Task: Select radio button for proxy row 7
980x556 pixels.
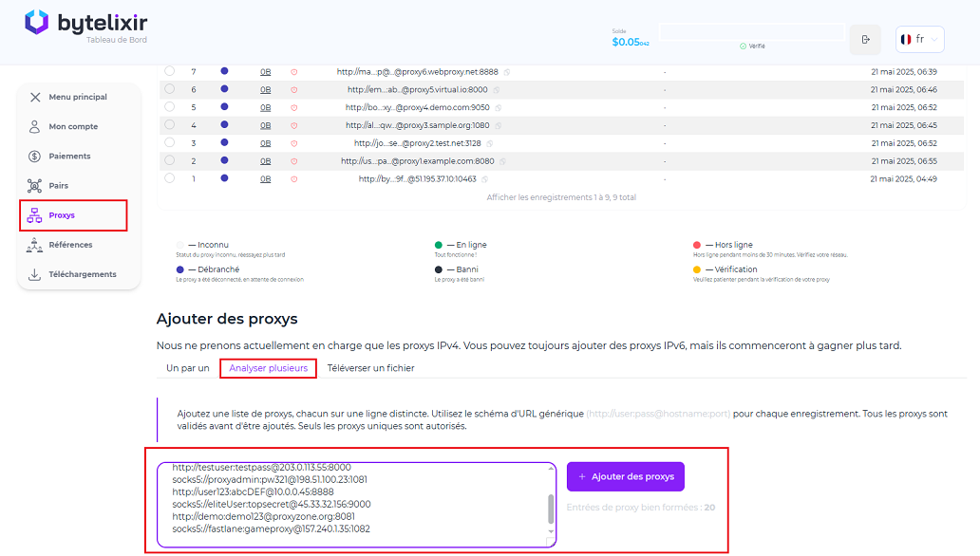Action: pos(169,71)
